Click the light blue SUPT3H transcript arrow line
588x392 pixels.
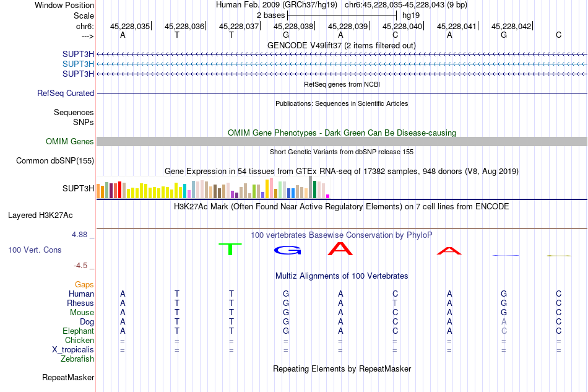coord(342,64)
